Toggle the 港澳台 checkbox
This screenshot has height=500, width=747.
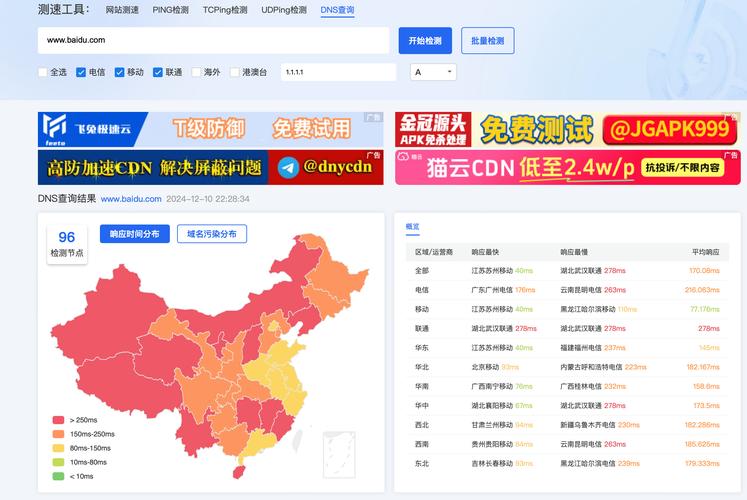click(x=234, y=72)
